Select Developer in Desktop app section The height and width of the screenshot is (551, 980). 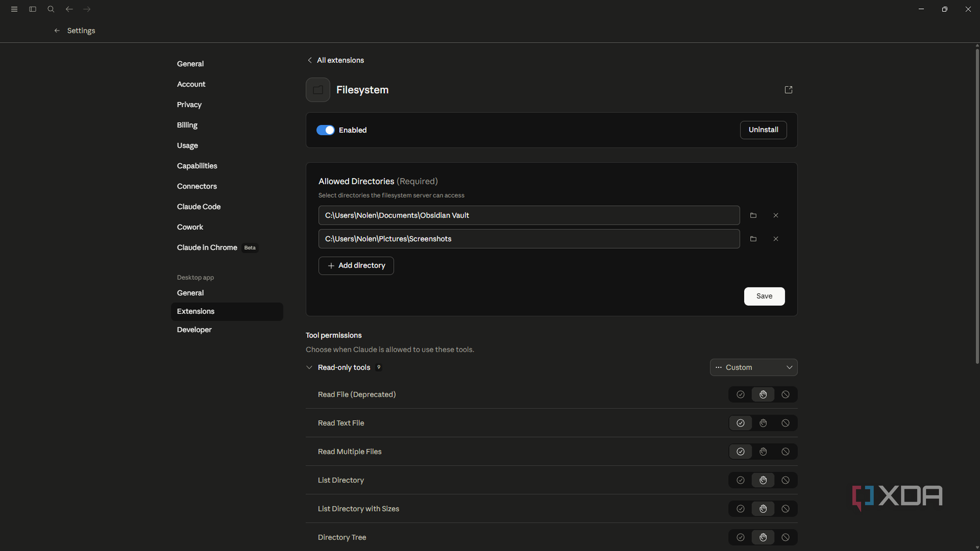point(194,330)
